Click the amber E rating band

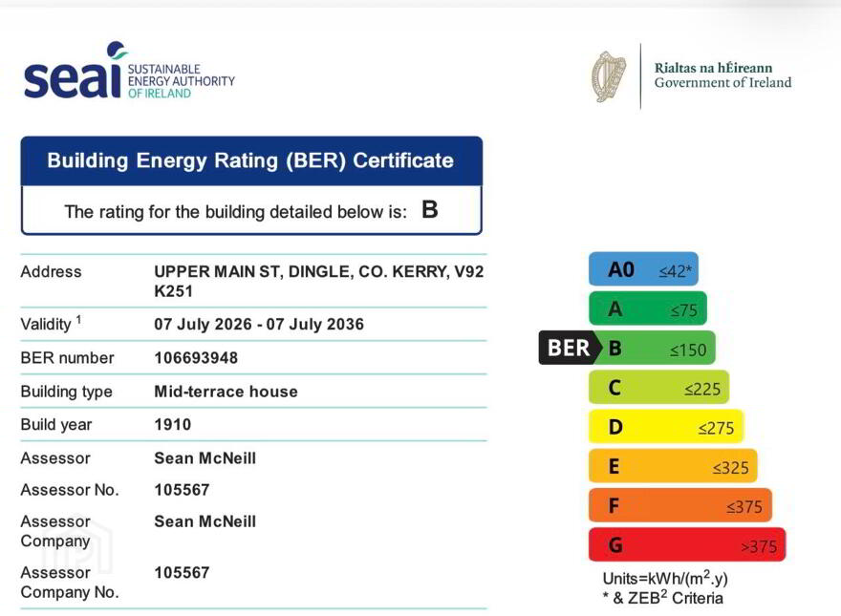tap(673, 466)
